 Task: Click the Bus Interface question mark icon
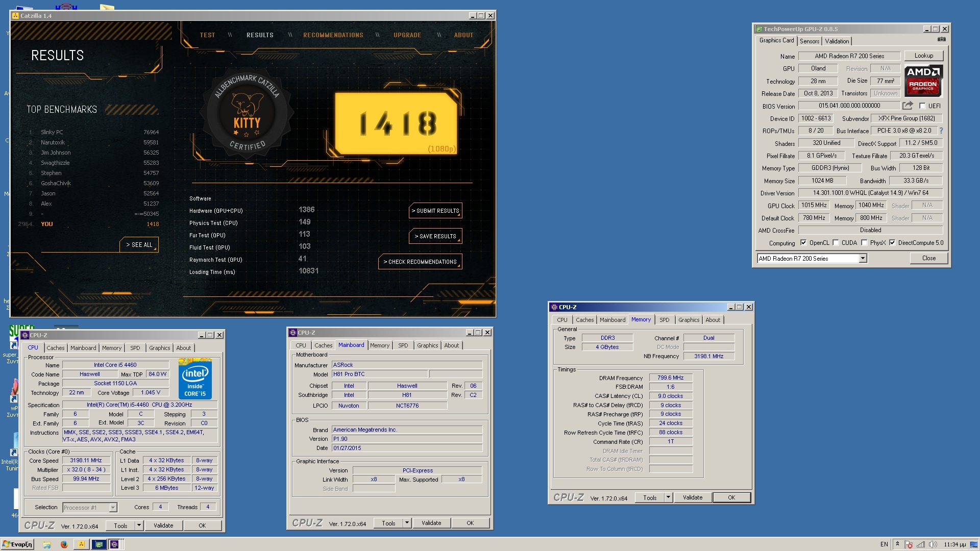pos(941,131)
